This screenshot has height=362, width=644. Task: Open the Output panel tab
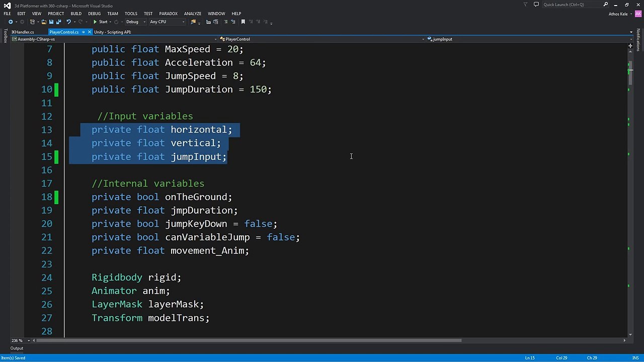pyautogui.click(x=17, y=348)
